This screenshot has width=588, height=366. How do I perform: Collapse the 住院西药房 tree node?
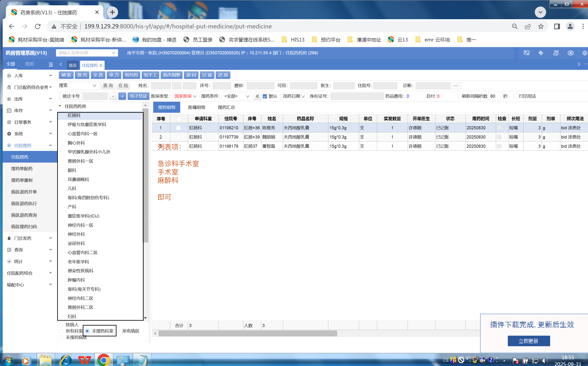tap(60, 106)
